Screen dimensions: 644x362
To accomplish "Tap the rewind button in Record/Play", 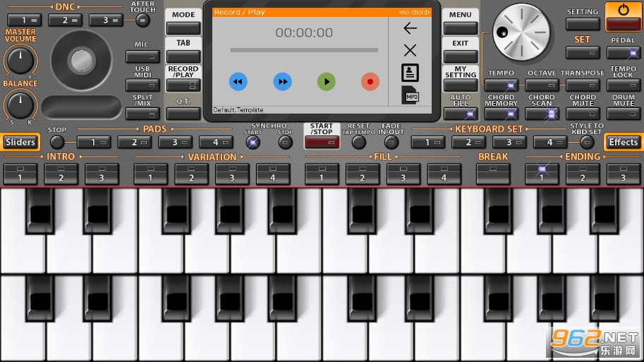I will click(x=238, y=81).
